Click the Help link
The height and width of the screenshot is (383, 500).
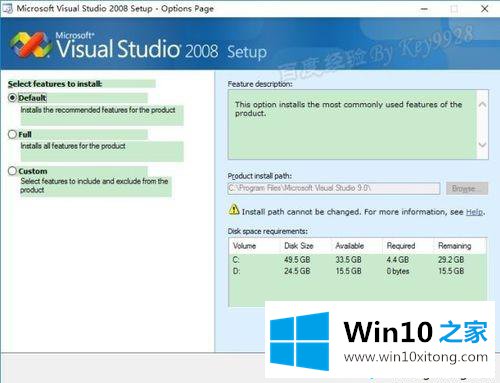[x=474, y=212]
